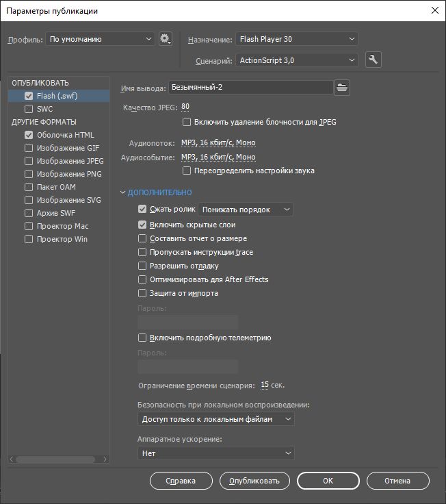Check Пропускать инструкции trace
Viewport: 446px width, 504px height.
(142, 252)
